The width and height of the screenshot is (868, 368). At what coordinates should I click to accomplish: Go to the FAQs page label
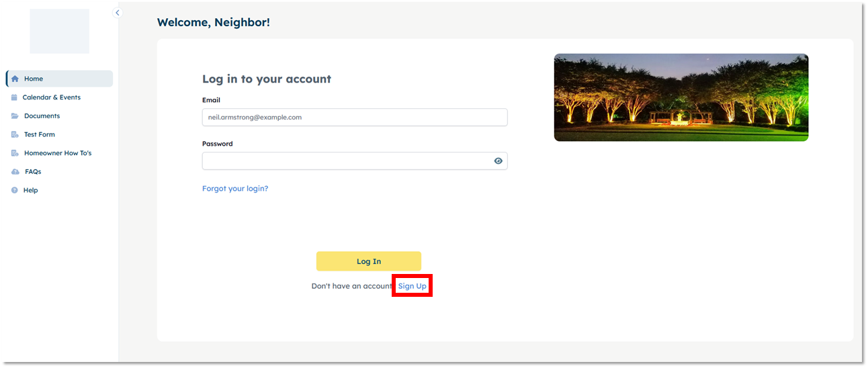[33, 172]
